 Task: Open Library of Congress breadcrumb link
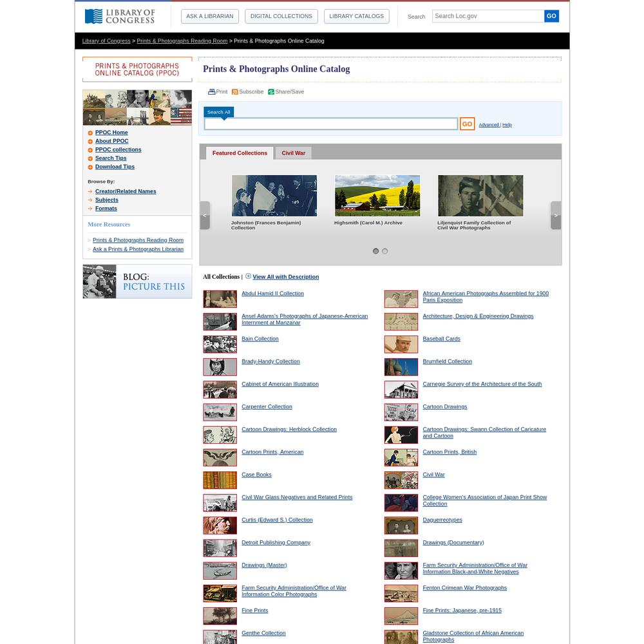pyautogui.click(x=106, y=41)
